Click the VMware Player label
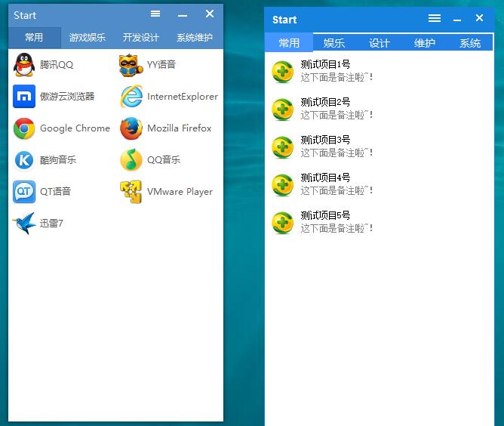The image size is (504, 426). (180, 192)
